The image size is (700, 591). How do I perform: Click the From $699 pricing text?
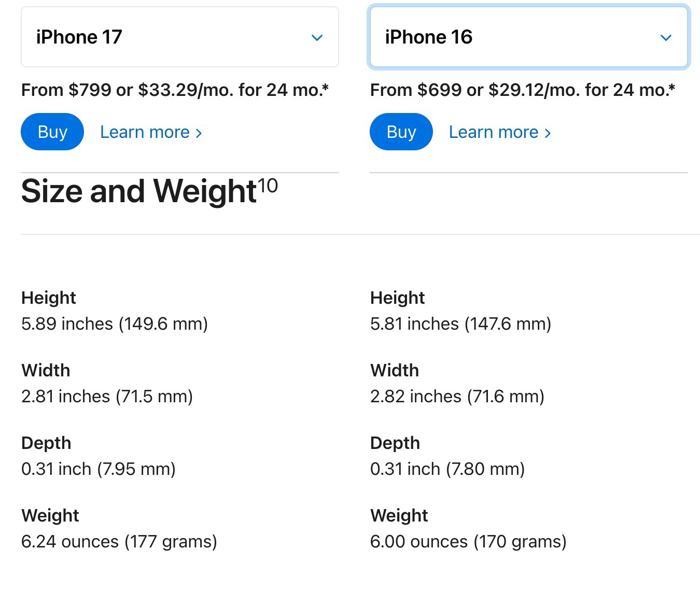tap(523, 90)
